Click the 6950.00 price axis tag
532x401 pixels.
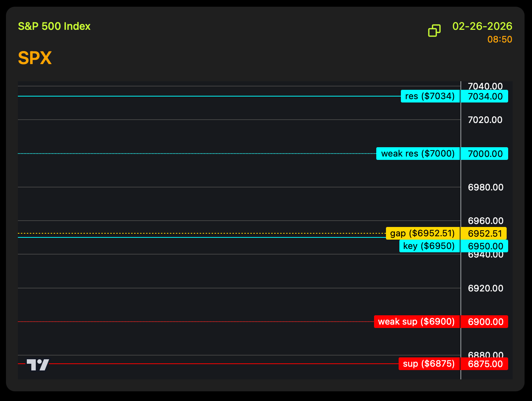coord(485,246)
